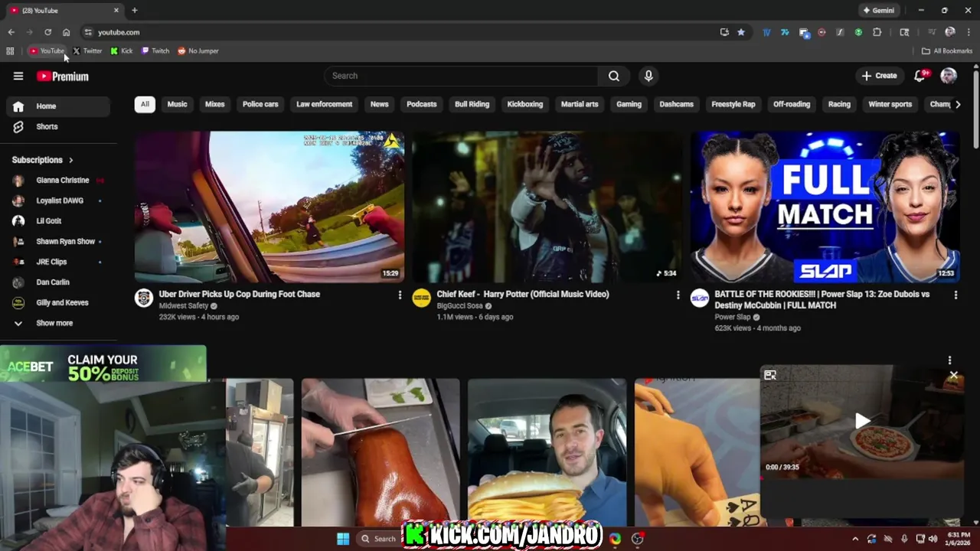Expand the miniplayer to full page
Screen dimensions: 980x551
click(770, 375)
